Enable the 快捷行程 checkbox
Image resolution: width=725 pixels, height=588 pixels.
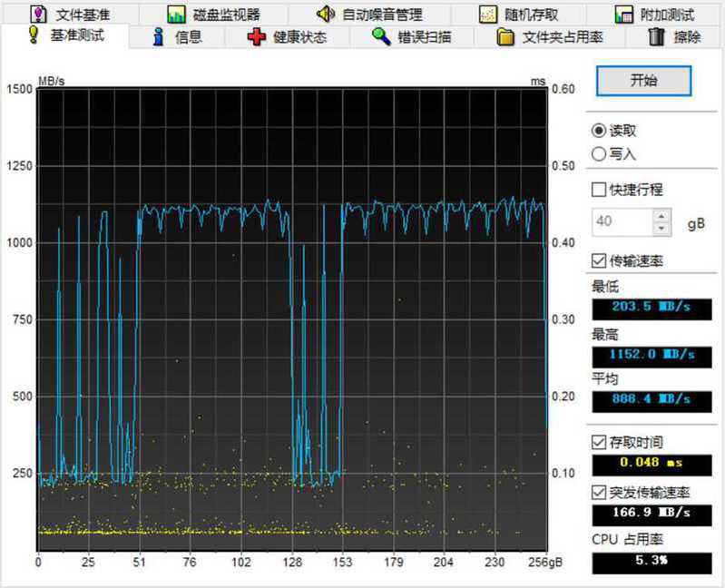coord(599,189)
